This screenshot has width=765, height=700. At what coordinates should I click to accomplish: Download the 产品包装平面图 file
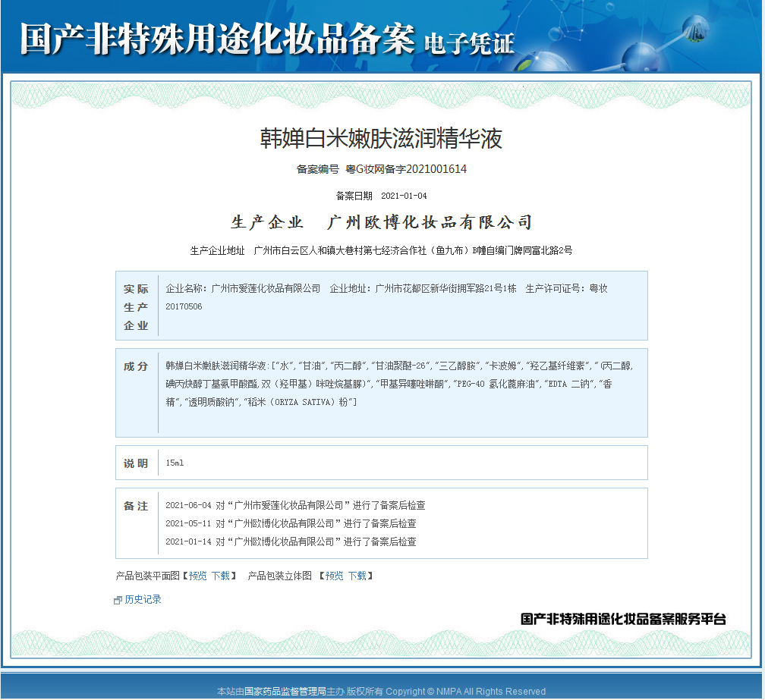click(x=221, y=576)
